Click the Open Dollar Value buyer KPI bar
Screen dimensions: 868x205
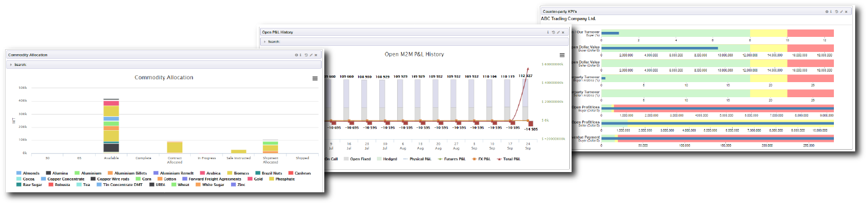(718, 48)
